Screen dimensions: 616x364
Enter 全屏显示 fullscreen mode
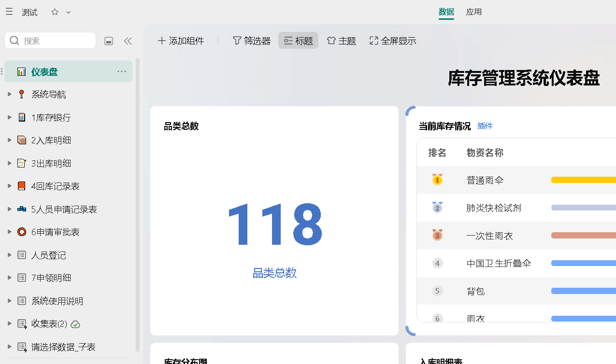pyautogui.click(x=393, y=41)
